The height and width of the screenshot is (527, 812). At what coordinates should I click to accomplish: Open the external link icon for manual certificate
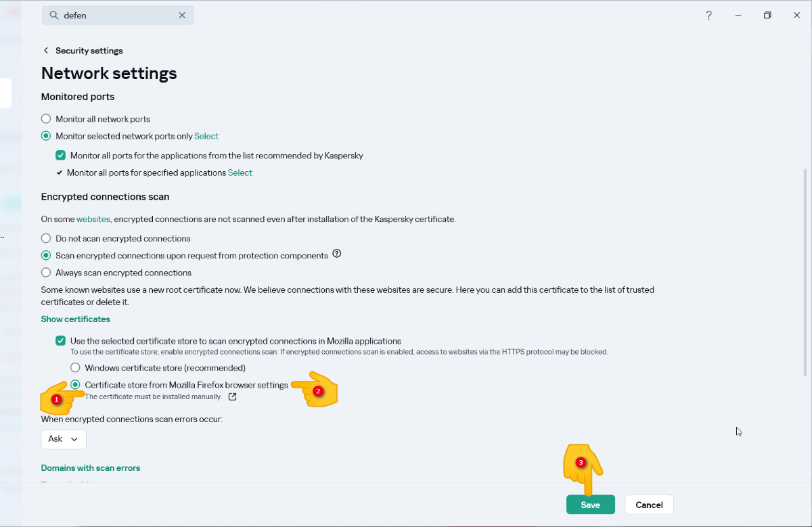click(x=233, y=397)
